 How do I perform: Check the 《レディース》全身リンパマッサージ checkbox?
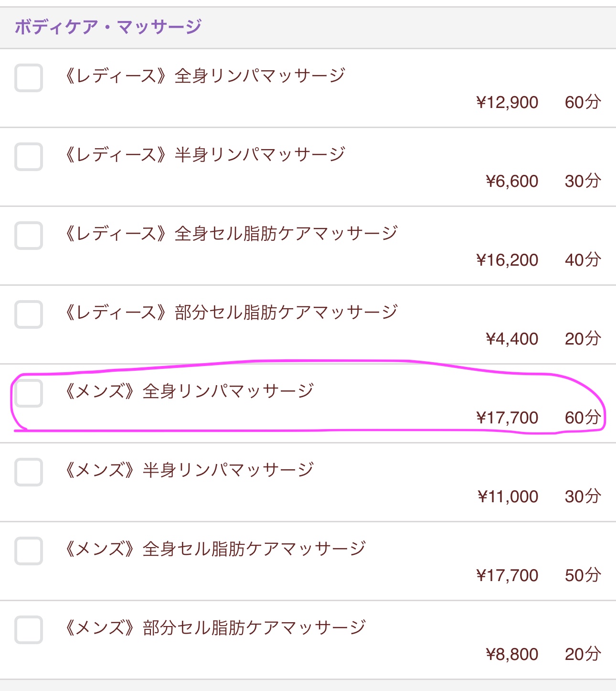29,78
